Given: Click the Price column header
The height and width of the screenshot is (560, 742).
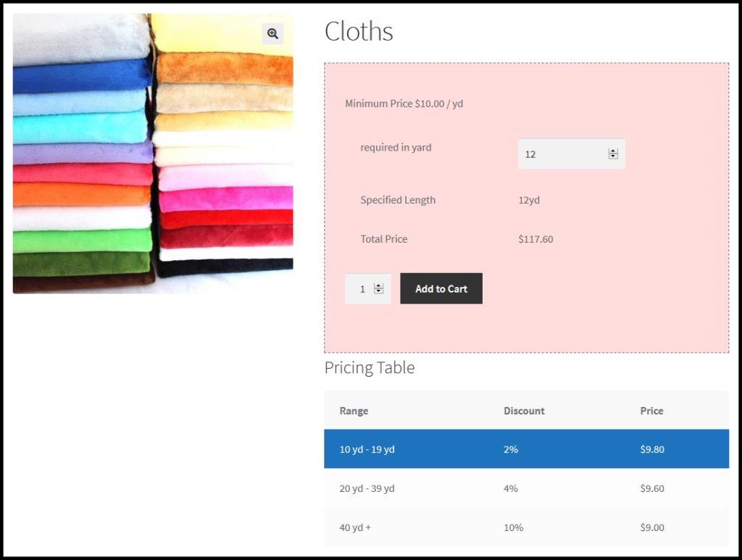Looking at the screenshot, I should (x=651, y=411).
